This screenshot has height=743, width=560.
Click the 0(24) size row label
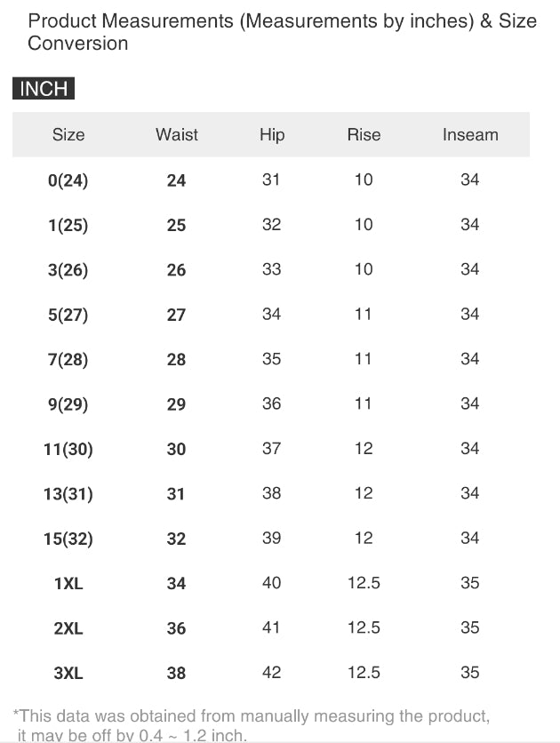(68, 180)
